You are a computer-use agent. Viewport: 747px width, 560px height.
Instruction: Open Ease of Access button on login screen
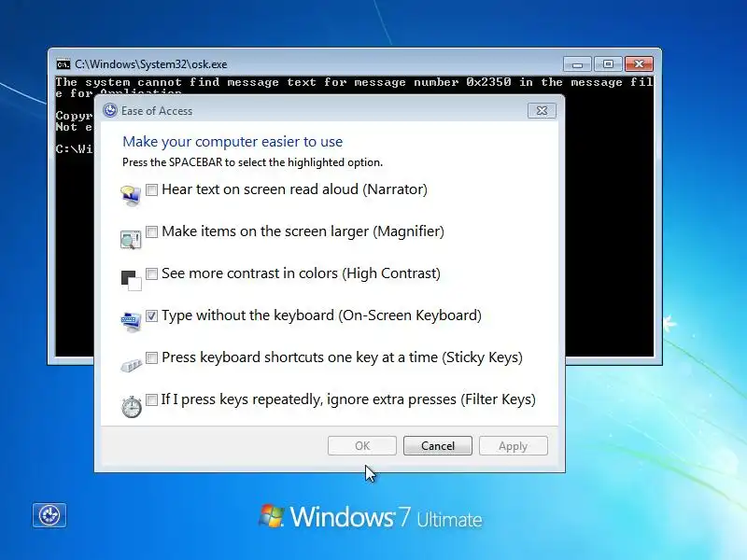click(49, 515)
